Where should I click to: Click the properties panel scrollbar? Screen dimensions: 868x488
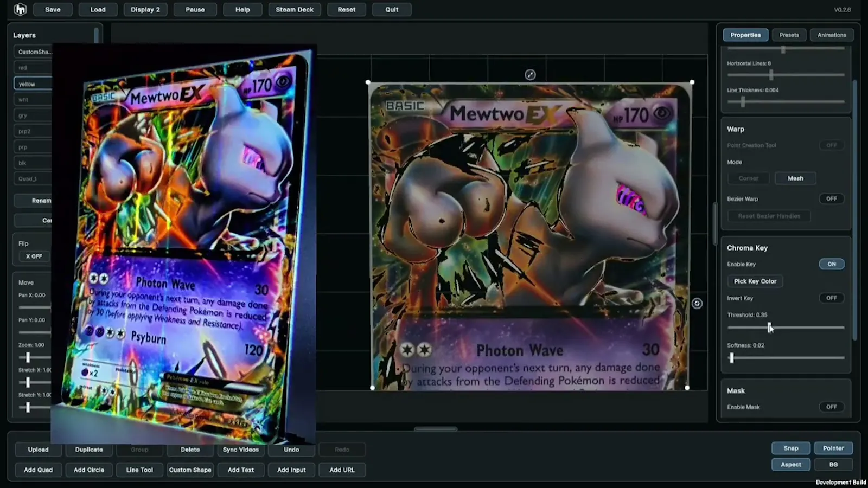(x=855, y=210)
